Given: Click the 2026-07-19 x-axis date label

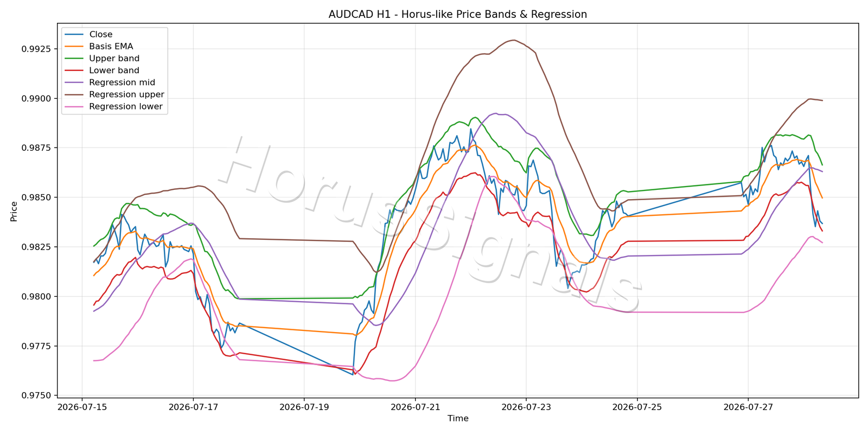Looking at the screenshot, I should coord(304,407).
